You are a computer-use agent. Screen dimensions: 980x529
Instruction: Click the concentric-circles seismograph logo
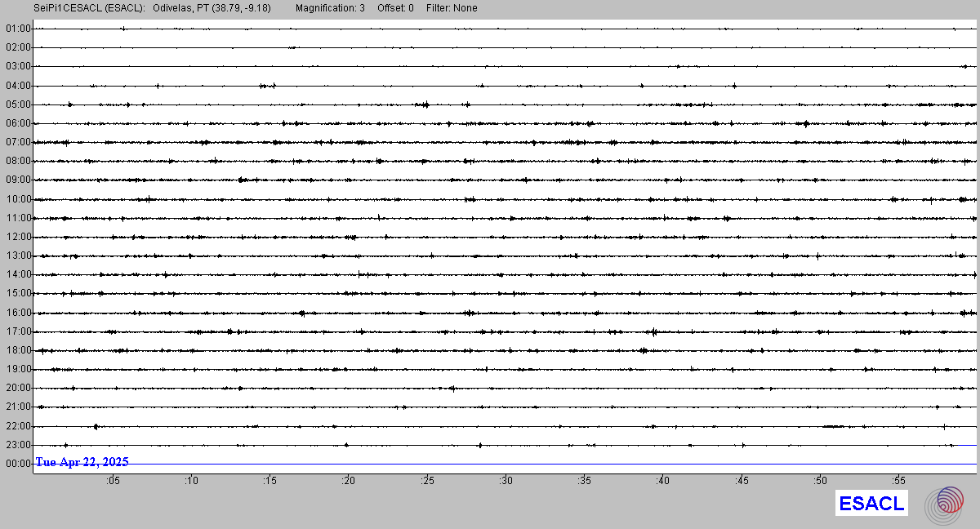pos(944,505)
